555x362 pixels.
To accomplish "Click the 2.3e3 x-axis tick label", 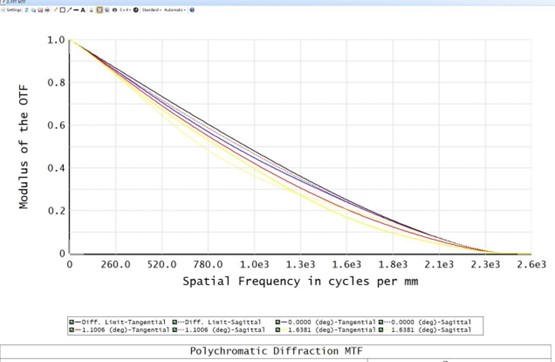I will 485,264.
